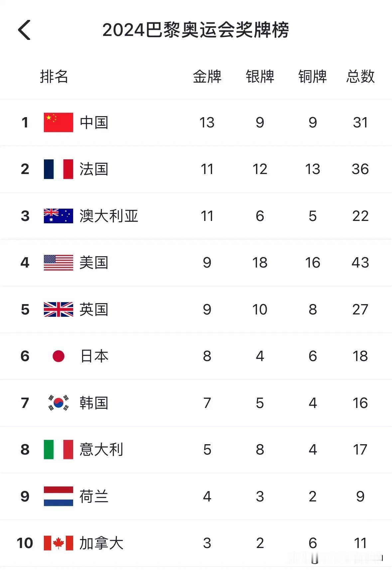Open the 中国 country name
This screenshot has width=392, height=572.
[x=94, y=122]
